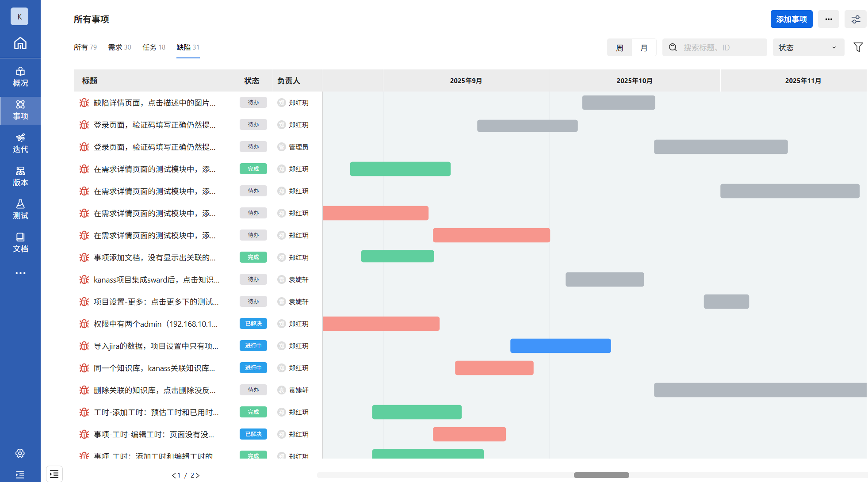Image resolution: width=868 pixels, height=482 pixels.
Task: Open settings gear in sidebar bottom
Action: (x=20, y=453)
